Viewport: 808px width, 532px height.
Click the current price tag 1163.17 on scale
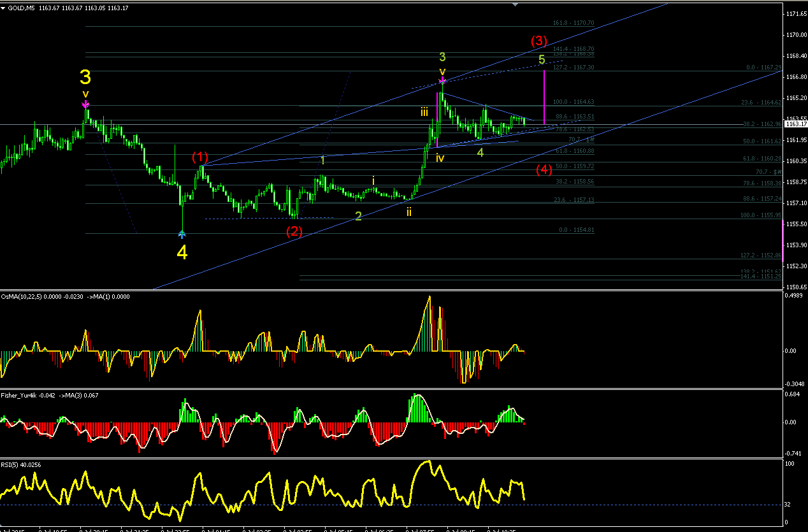pyautogui.click(x=795, y=124)
